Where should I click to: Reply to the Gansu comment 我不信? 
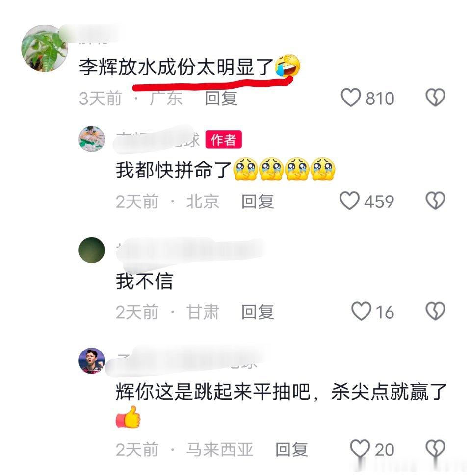click(x=258, y=312)
